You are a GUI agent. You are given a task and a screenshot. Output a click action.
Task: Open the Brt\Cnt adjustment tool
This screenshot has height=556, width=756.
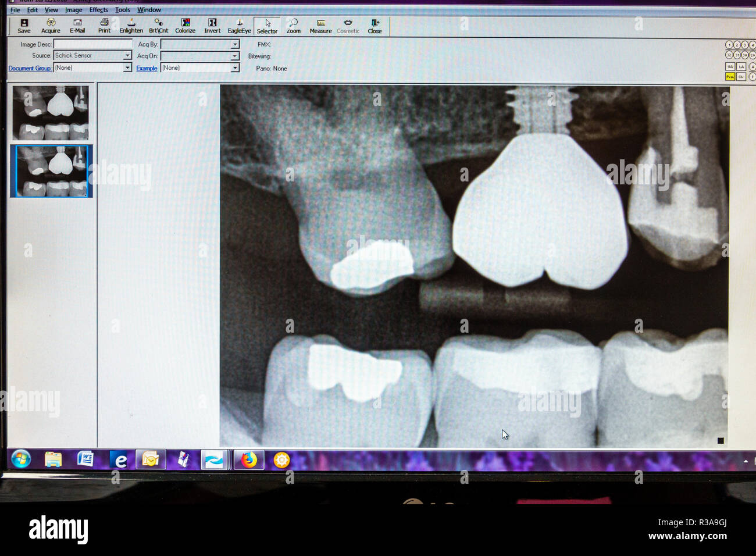(158, 26)
